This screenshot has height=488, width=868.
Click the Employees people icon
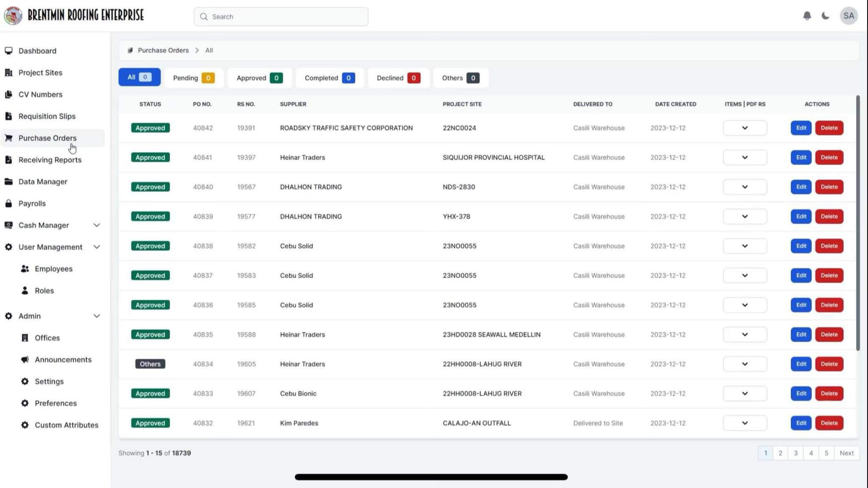pyautogui.click(x=25, y=269)
